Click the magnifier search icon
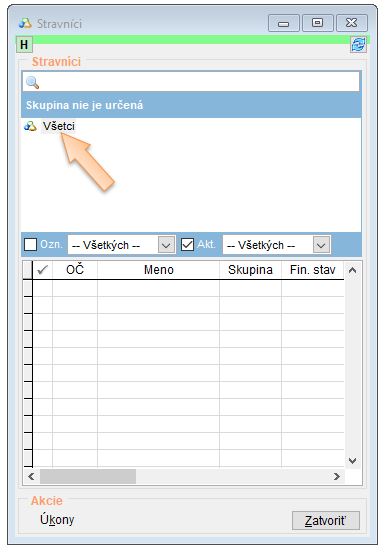The width and height of the screenshot is (385, 552). point(32,82)
